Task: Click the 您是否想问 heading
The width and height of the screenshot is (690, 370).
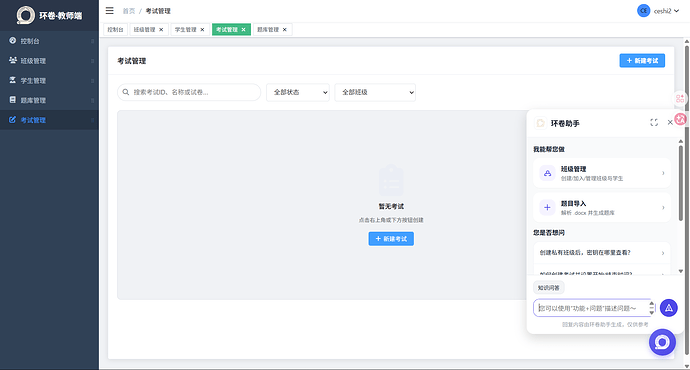Action: tap(549, 232)
